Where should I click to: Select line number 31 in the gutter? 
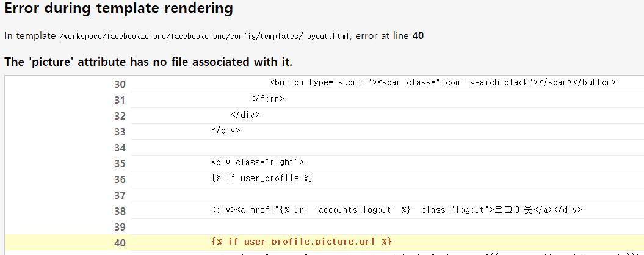pos(120,99)
